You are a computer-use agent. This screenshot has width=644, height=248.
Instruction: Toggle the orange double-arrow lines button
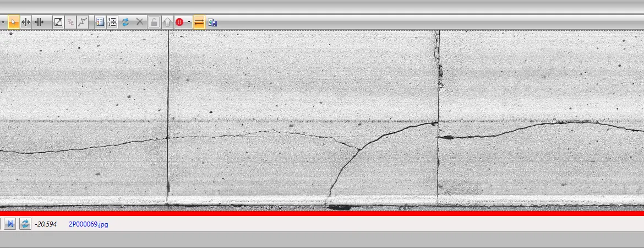(x=199, y=22)
